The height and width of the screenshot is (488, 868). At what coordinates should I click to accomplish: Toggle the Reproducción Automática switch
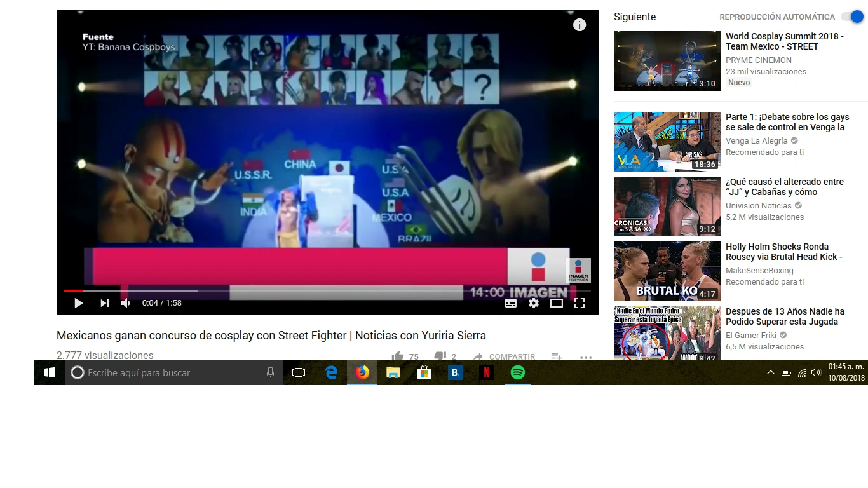(852, 17)
